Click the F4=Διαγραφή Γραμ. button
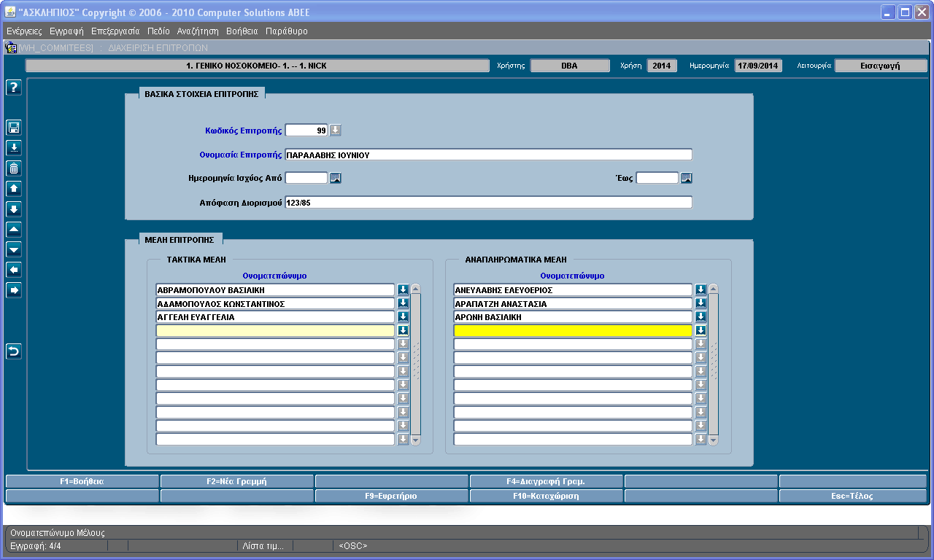Screen dimensions: 934x560 pos(547,481)
